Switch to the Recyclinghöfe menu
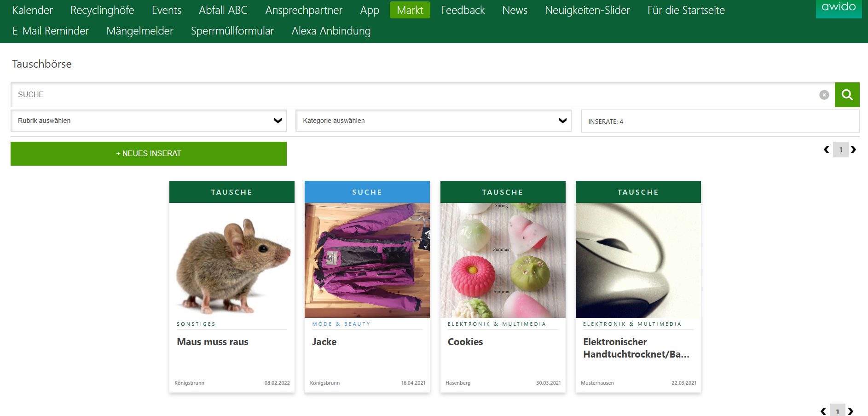Viewport: 868px width, 416px height. pyautogui.click(x=102, y=10)
